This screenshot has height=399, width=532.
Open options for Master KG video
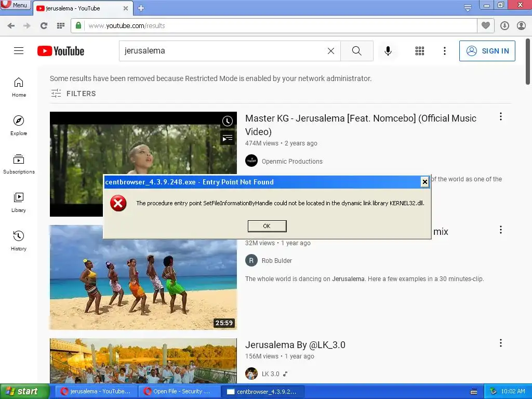point(500,117)
